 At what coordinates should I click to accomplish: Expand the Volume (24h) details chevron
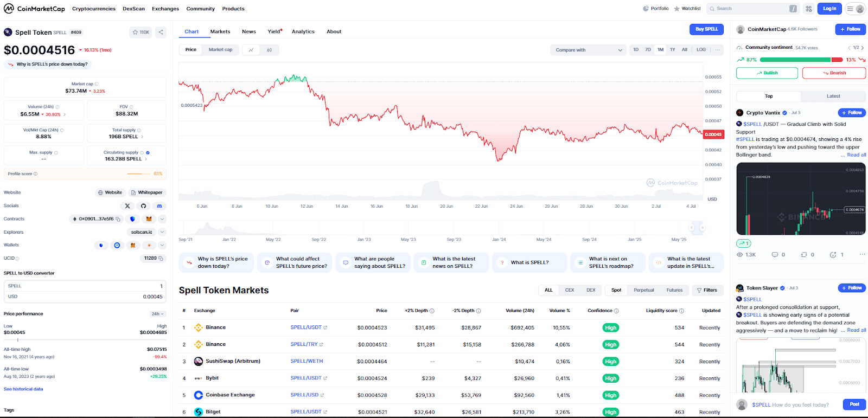coord(65,114)
